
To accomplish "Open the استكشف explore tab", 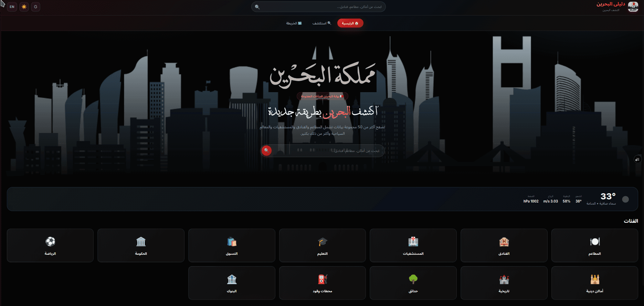I will pyautogui.click(x=322, y=23).
